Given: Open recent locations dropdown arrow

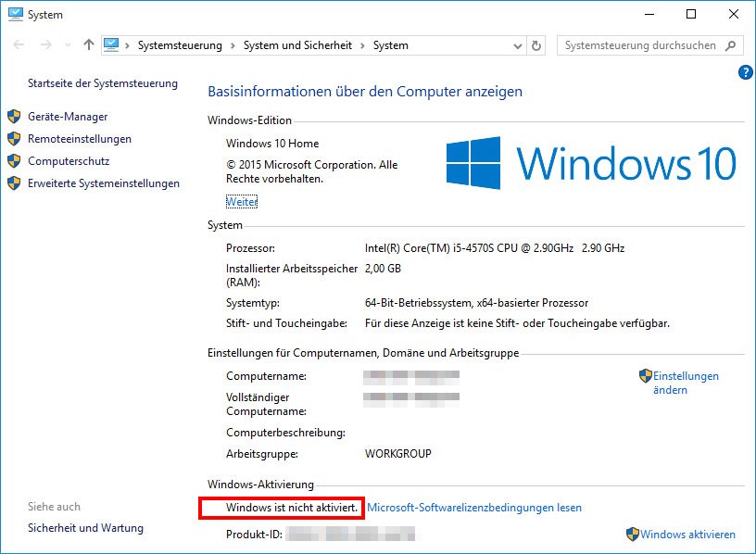Looking at the screenshot, I should click(68, 45).
